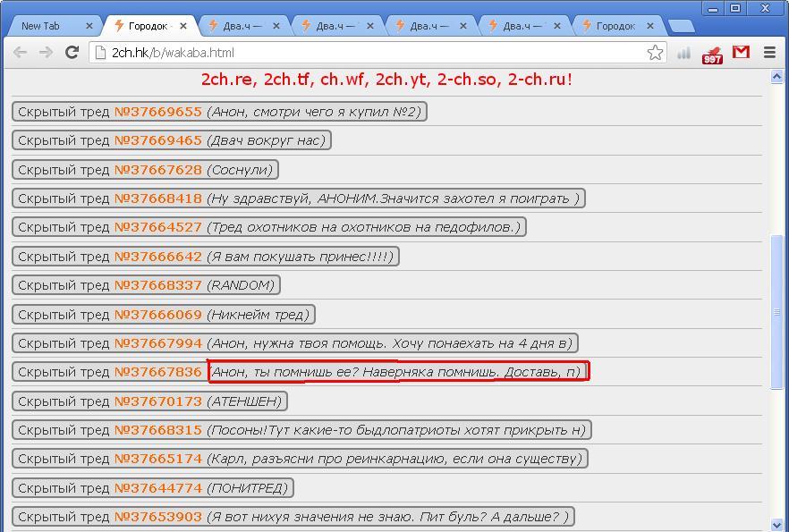Click the red mirror list text 2ch.re, 2ch.tf
The image size is (789, 532).
click(386, 80)
